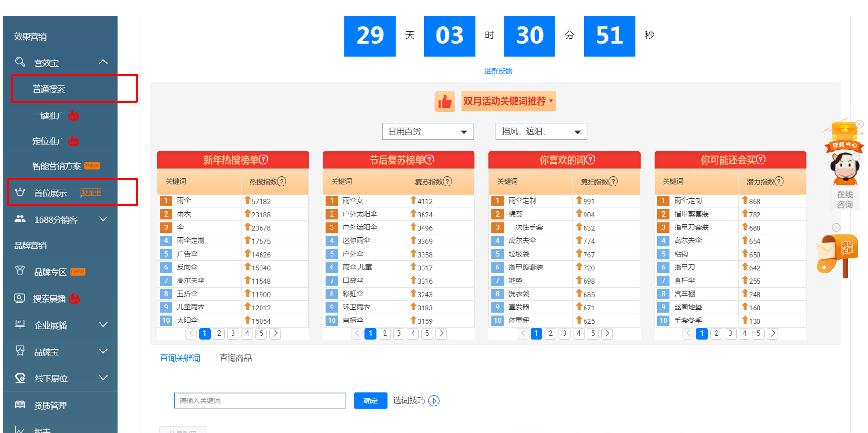Click the 企业展播 display icon
The width and height of the screenshot is (868, 433).
20,325
